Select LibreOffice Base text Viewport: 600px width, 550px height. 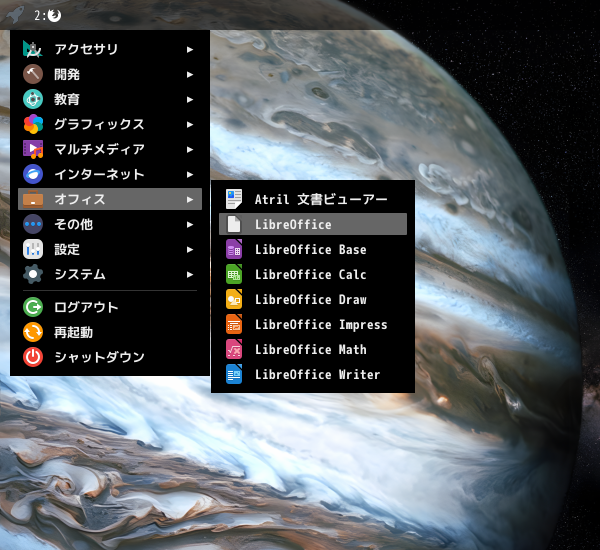pyautogui.click(x=311, y=249)
